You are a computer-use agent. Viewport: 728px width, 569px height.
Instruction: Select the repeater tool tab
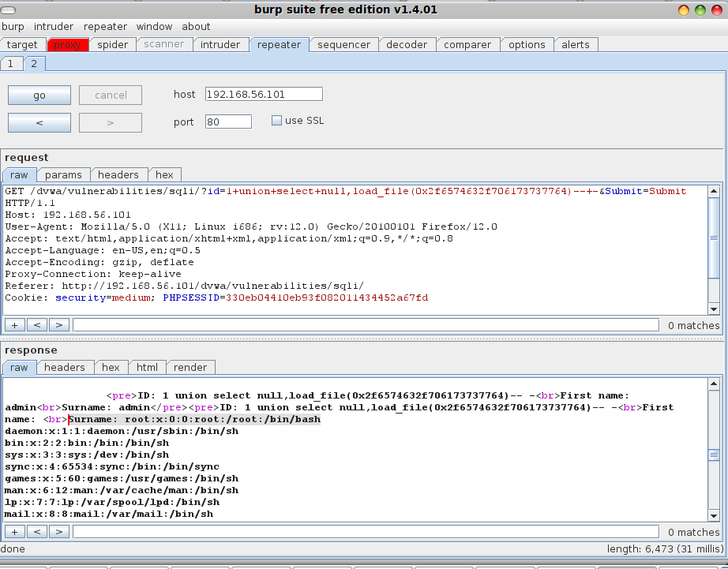pyautogui.click(x=279, y=44)
